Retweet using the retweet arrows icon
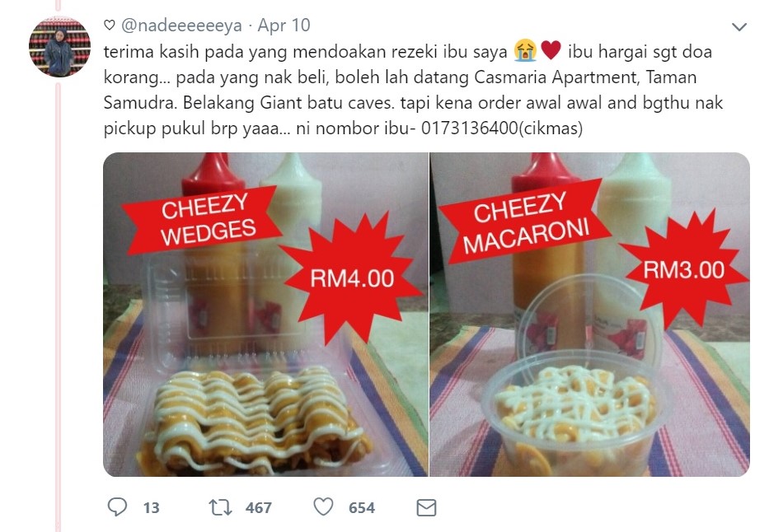The width and height of the screenshot is (783, 532). tap(220, 507)
